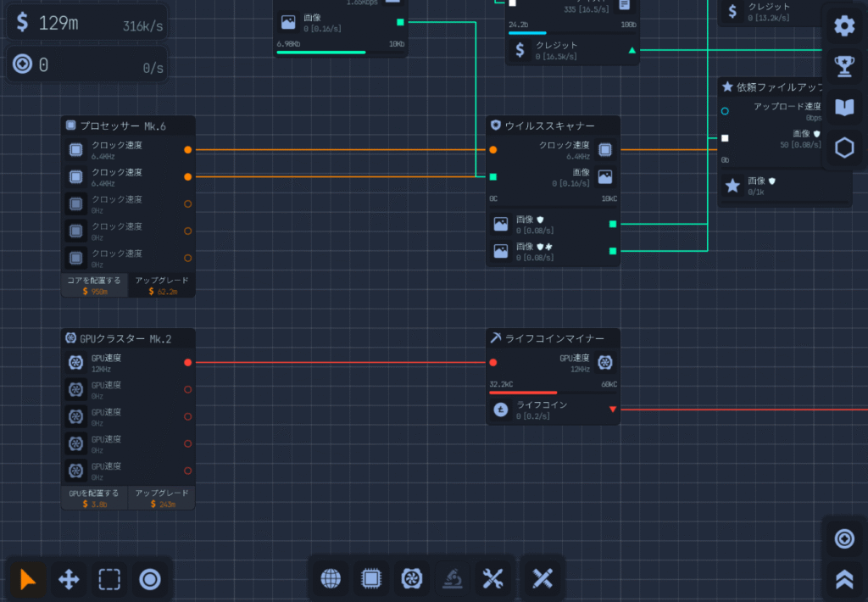Open the globe network category

[x=331, y=578]
